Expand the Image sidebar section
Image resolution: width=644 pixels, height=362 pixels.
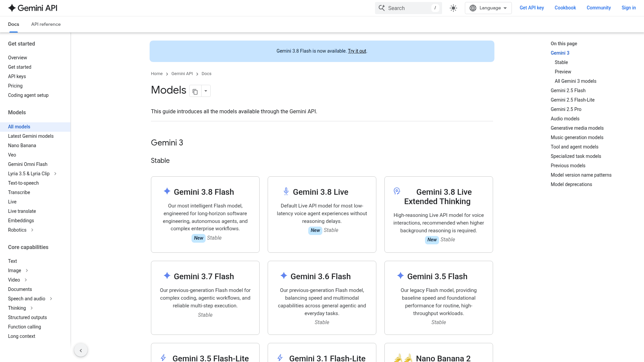coord(27,270)
